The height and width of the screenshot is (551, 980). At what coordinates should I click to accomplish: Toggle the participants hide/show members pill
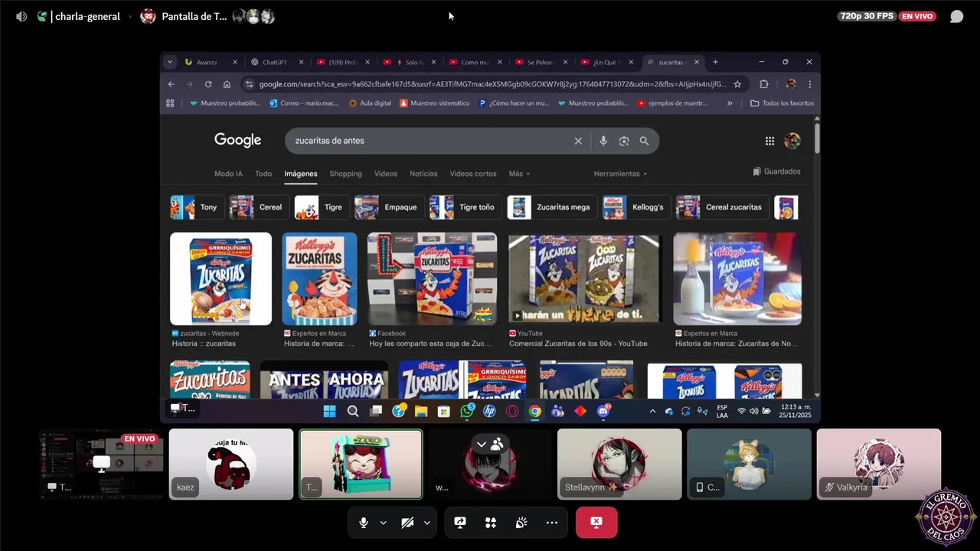[489, 444]
